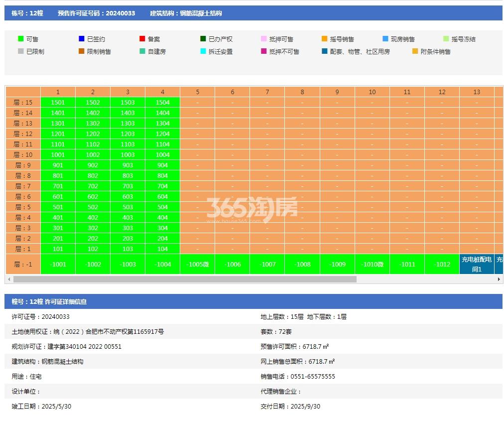The width and height of the screenshot is (504, 421).
Task: Click the 套数：72套 text
Action: [276, 332]
